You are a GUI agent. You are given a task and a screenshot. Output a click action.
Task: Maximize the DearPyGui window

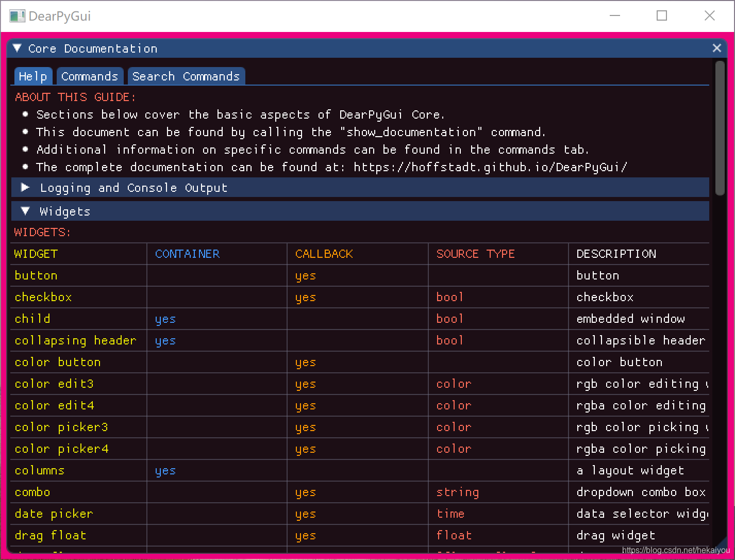[x=662, y=16]
